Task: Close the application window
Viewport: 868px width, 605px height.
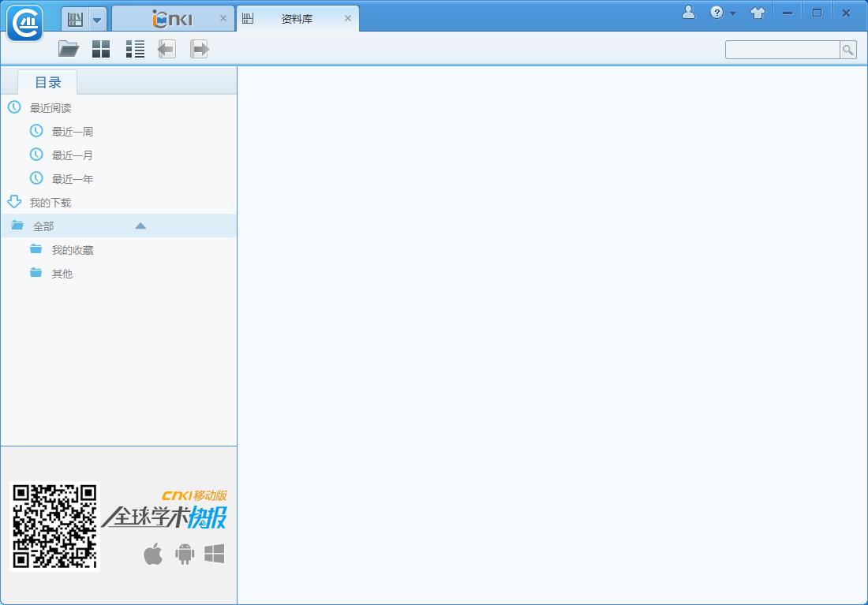Action: coord(846,13)
